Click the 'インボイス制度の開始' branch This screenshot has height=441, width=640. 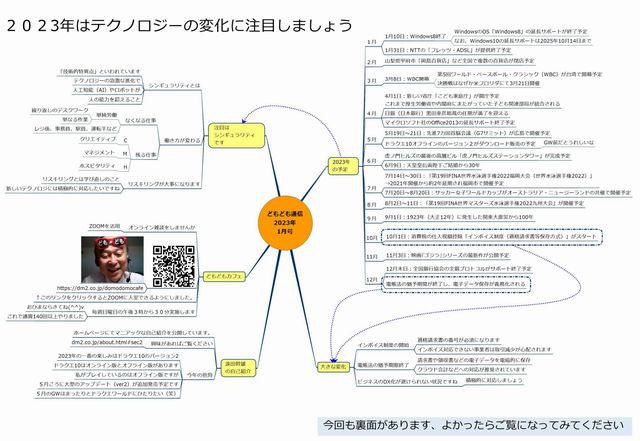click(383, 345)
